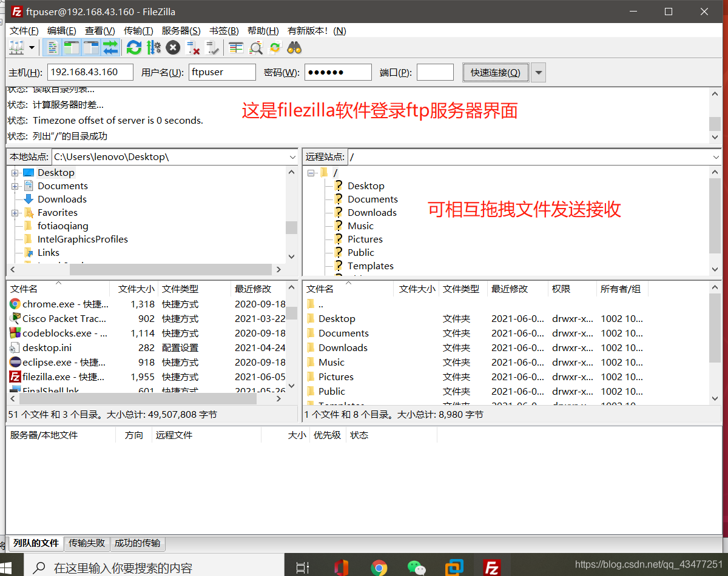Image resolution: width=728 pixels, height=576 pixels.
Task: Switch to 列队的文件 tab
Action: 36,543
